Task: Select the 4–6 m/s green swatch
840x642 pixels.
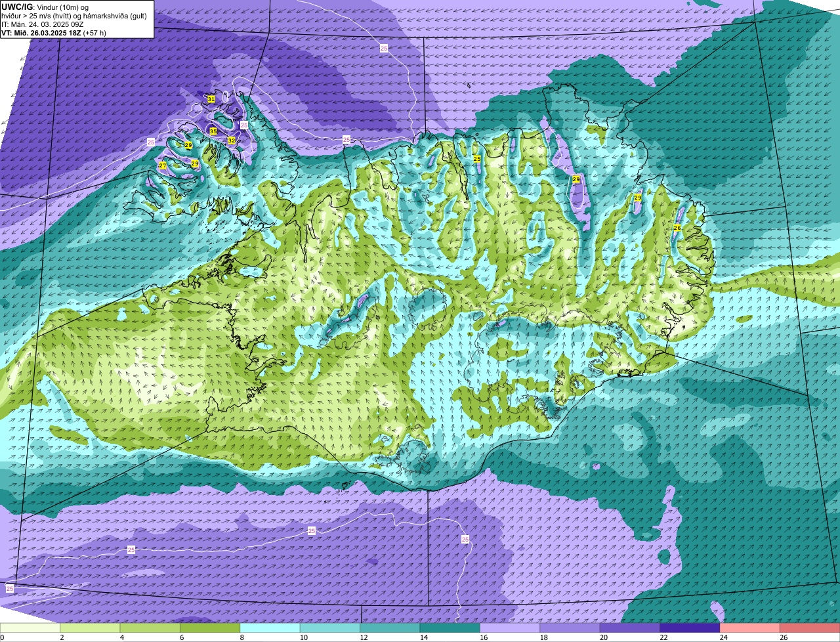Action: [x=150, y=628]
